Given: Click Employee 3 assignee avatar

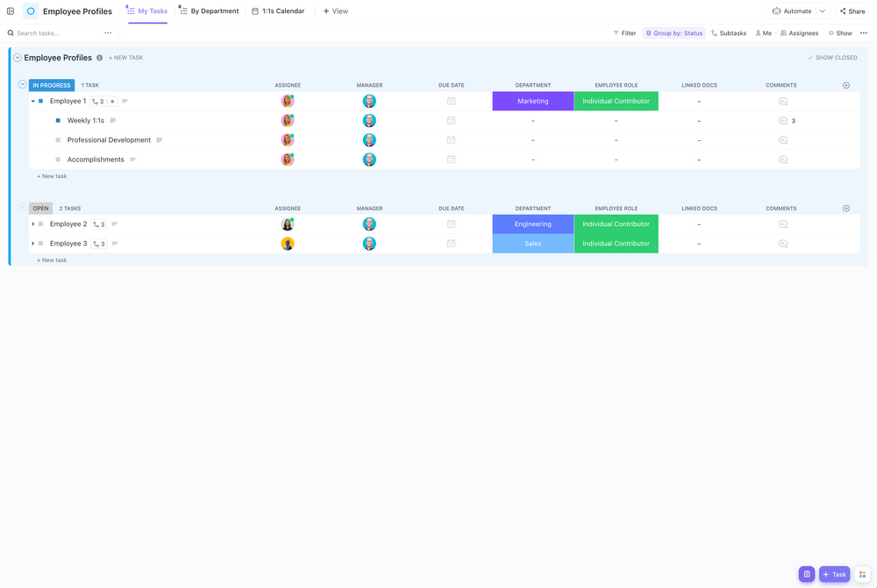Looking at the screenshot, I should 287,244.
